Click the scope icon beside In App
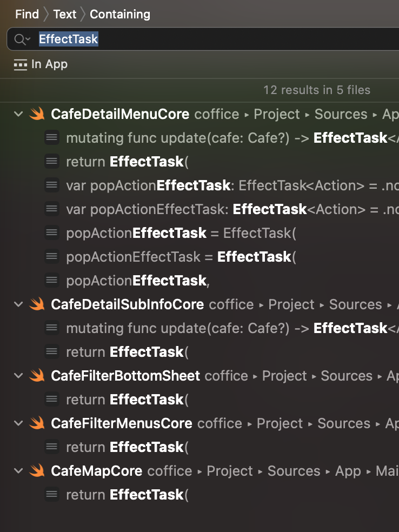The width and height of the screenshot is (399, 532). pos(21,64)
